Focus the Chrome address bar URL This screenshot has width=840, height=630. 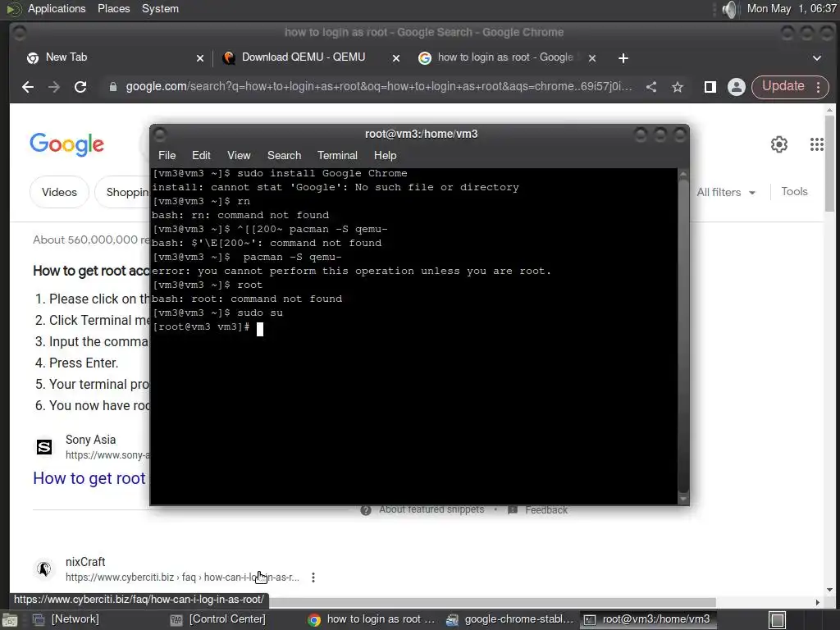(x=378, y=87)
